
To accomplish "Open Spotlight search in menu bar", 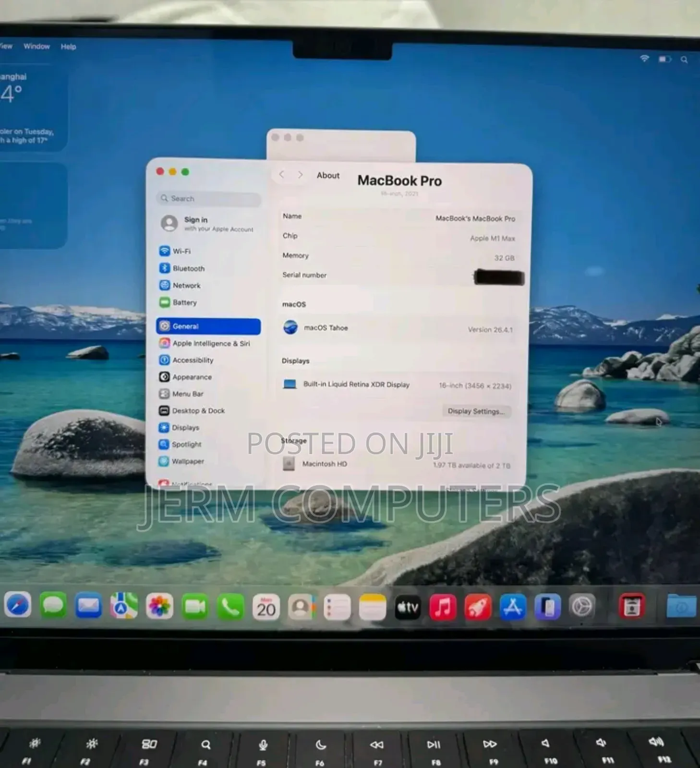I will tap(684, 60).
